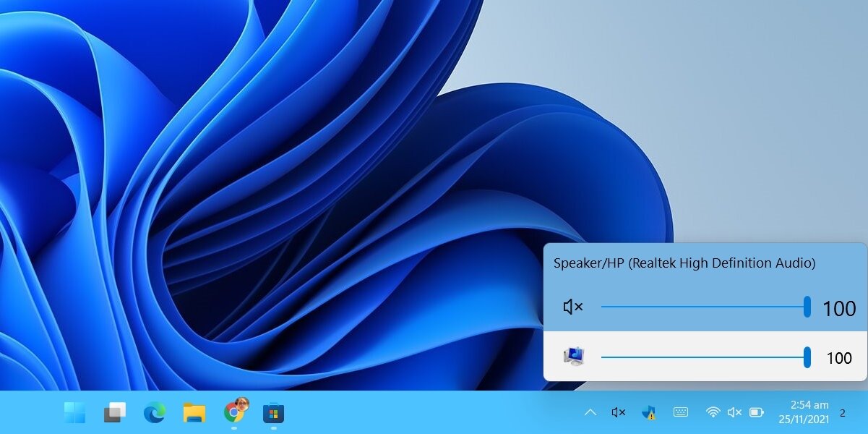Open File Explorer from the taskbar
Screen dimensions: 868x434
[192, 414]
